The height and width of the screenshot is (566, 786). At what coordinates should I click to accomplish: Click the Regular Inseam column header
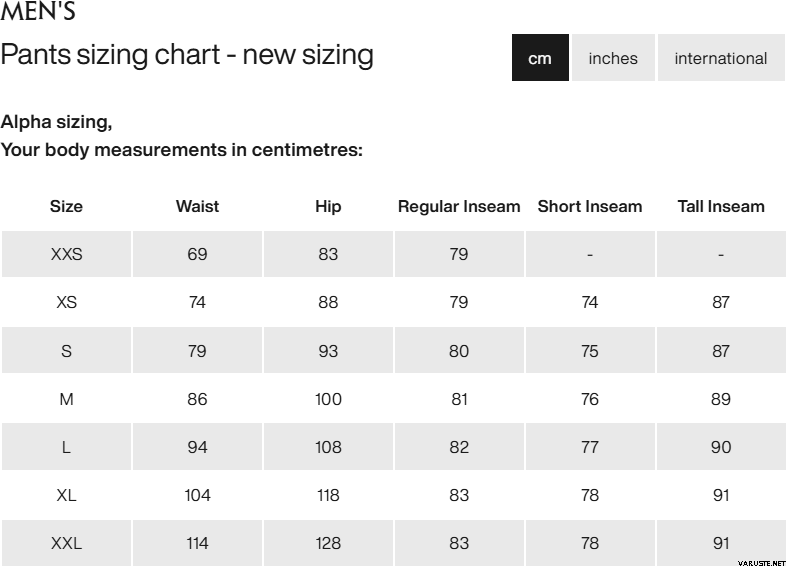tap(459, 207)
